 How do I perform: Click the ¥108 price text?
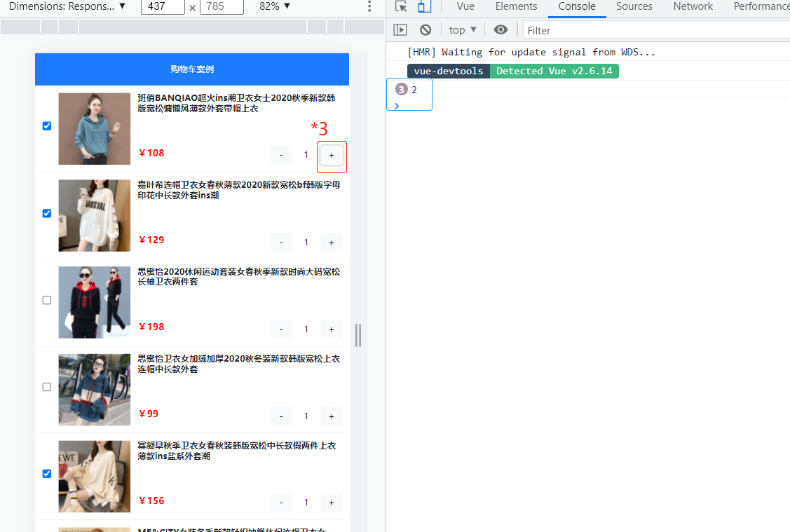[151, 153]
